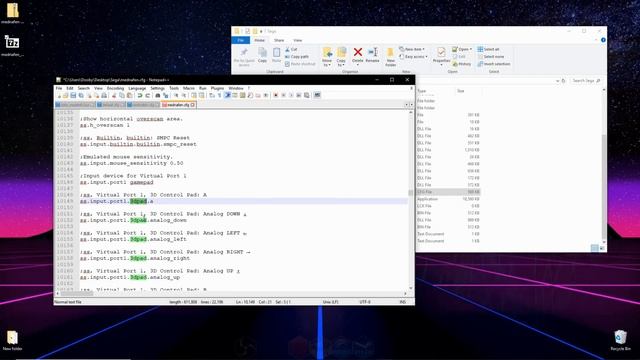The height and width of the screenshot is (360, 640).
Task: Click the New file icon in Notepad++ toolbar
Action: pos(59,96)
